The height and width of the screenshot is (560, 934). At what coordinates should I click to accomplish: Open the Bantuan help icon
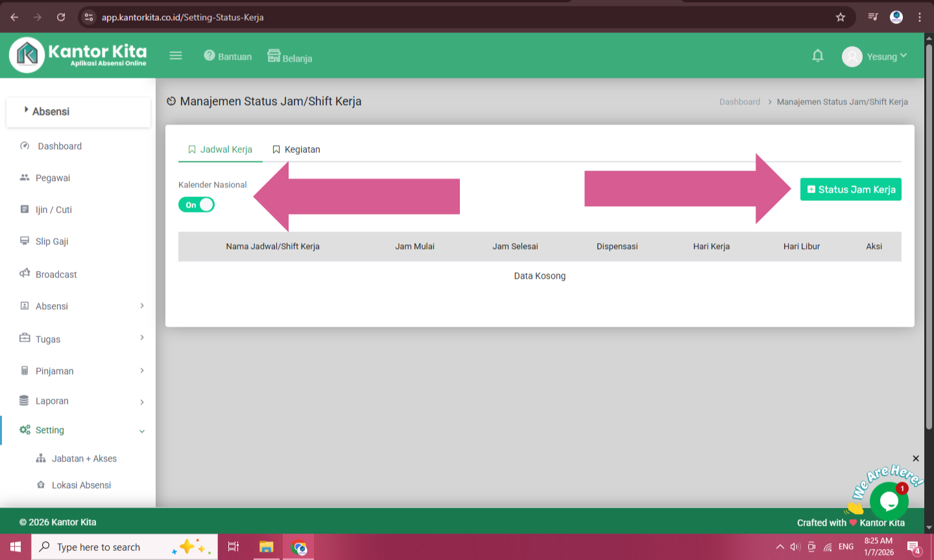[210, 56]
